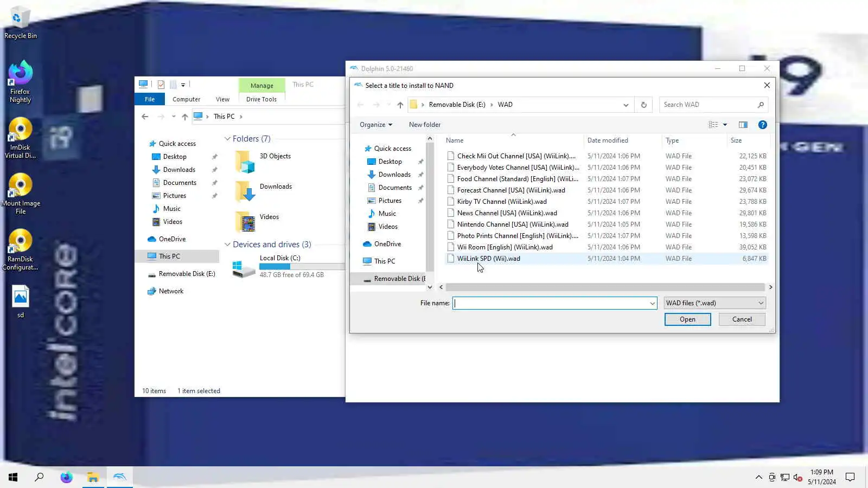Click the refresh button in file dialog
Viewport: 868px width, 488px height.
pyautogui.click(x=644, y=105)
